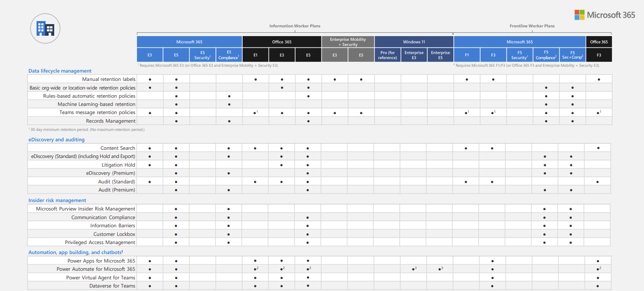This screenshot has height=291, width=644.
Task: Open the Data lifecycle management section heading
Action: [60, 71]
